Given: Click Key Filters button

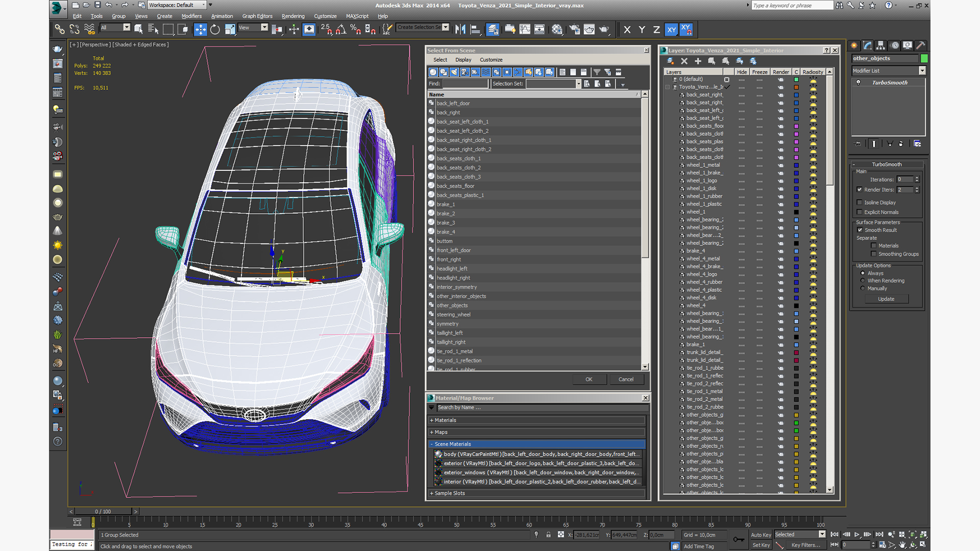Looking at the screenshot, I should point(805,545).
